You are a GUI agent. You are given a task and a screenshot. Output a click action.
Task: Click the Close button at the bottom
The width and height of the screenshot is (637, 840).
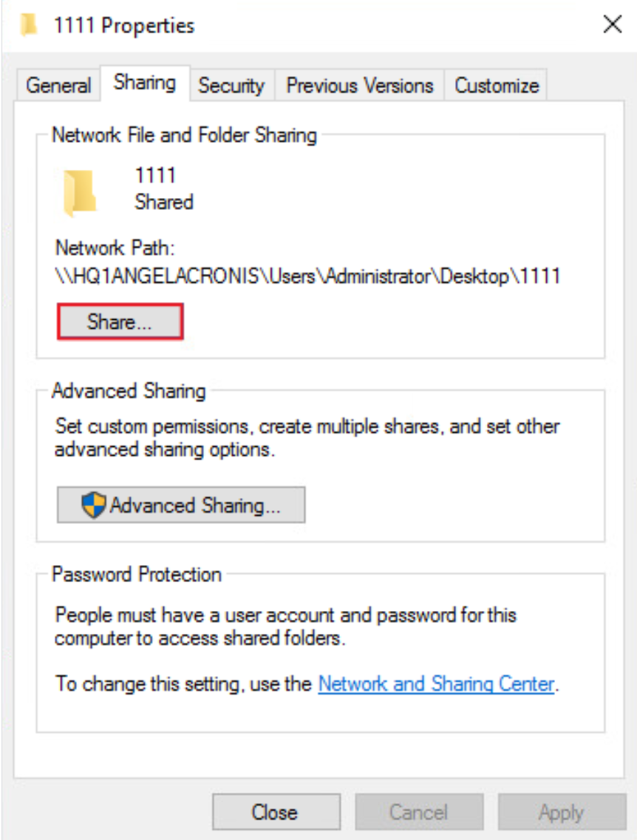click(275, 813)
